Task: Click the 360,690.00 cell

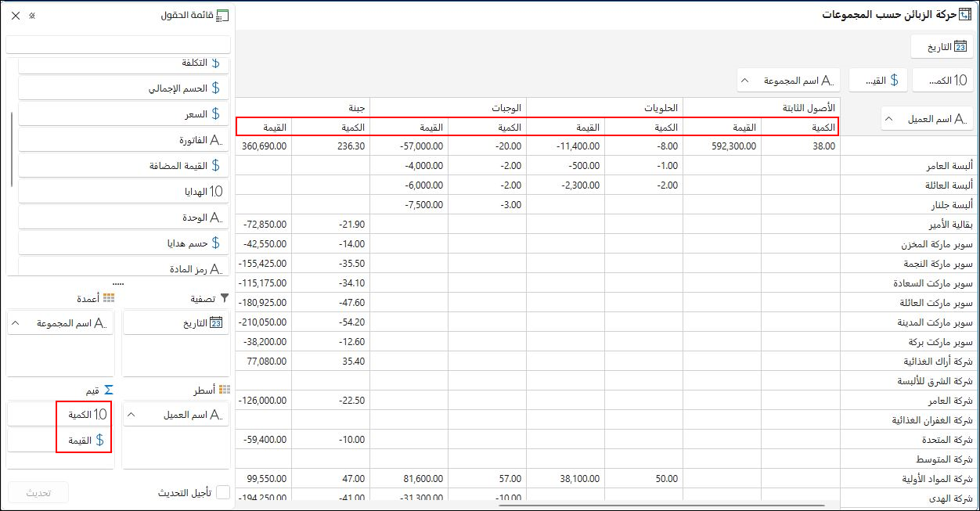Action: pos(264,146)
